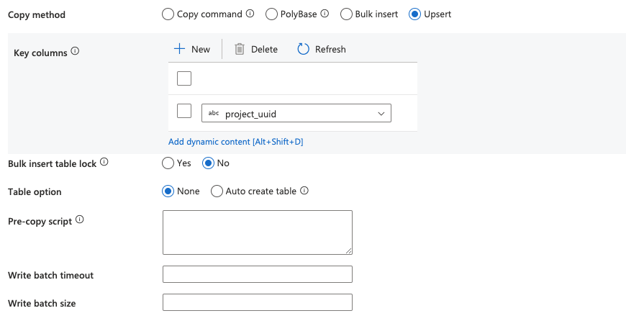Tick the select-all checkbox in key columns header
Image resolution: width=644 pixels, height=321 pixels.
[x=184, y=78]
